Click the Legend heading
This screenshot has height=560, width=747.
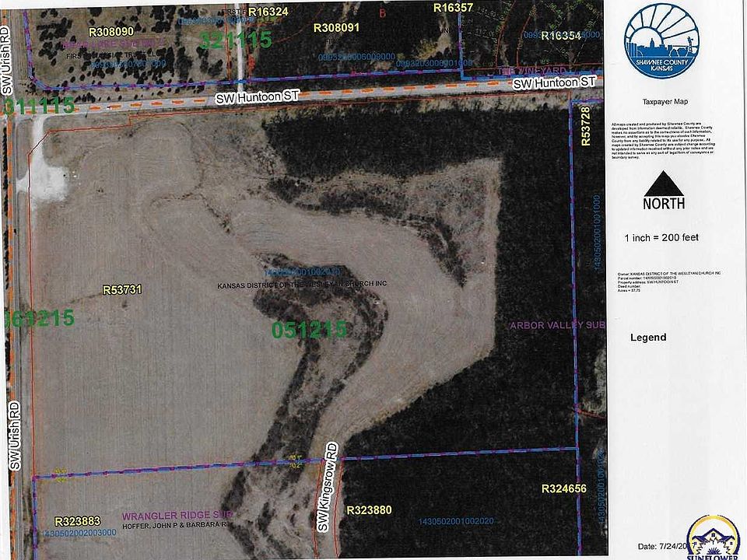pyautogui.click(x=647, y=338)
